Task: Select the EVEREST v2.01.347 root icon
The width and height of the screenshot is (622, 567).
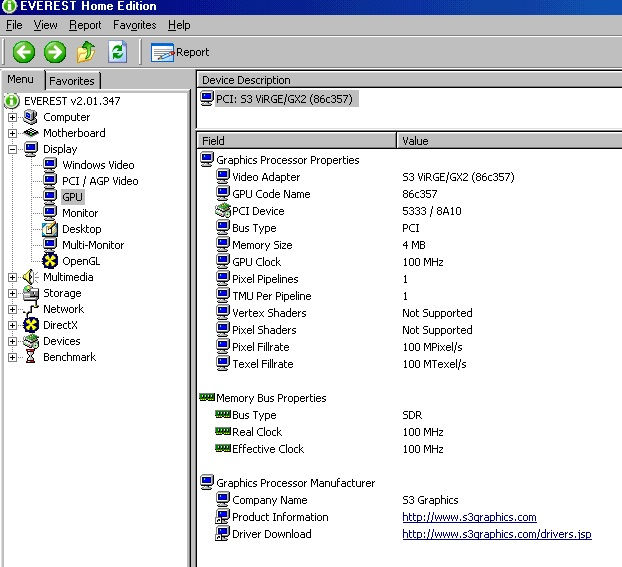Action: 12,101
